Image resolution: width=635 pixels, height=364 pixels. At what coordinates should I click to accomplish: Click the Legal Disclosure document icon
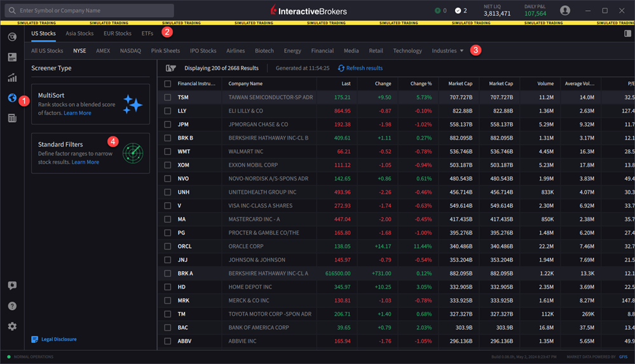tap(35, 339)
